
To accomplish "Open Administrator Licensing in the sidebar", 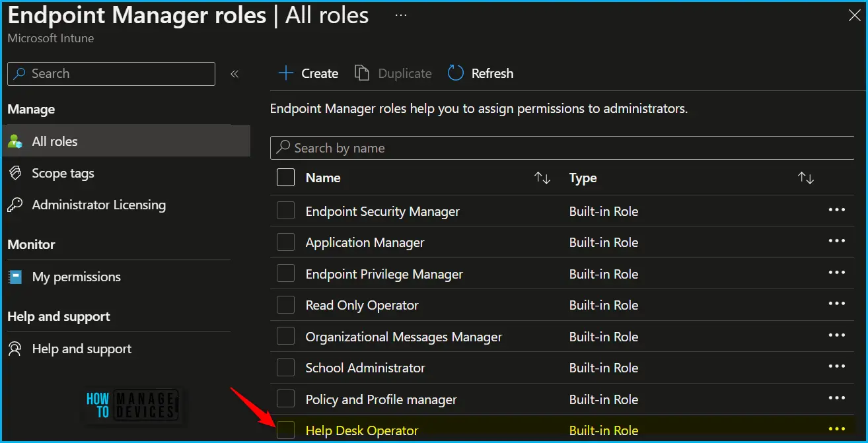I will pyautogui.click(x=98, y=205).
